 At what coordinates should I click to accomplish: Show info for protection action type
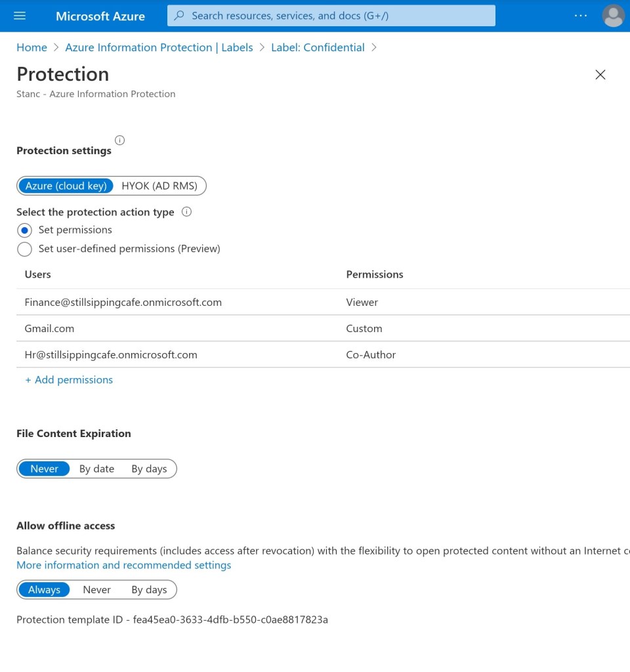pyautogui.click(x=186, y=212)
